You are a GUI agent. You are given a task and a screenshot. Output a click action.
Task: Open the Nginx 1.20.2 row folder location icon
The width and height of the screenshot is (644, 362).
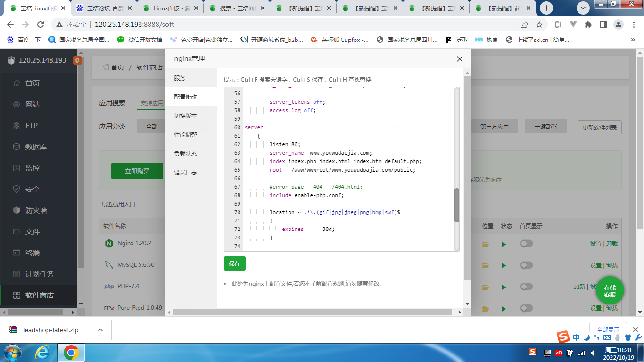pyautogui.click(x=486, y=244)
